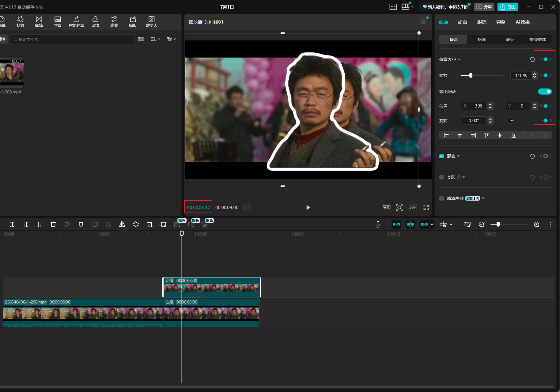Switch to the 动画 animation tab

coord(463,22)
